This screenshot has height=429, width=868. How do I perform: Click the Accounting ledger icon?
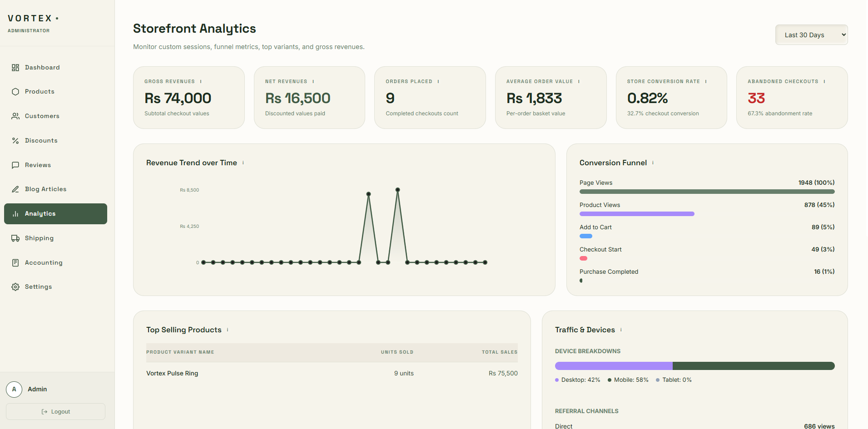15,263
